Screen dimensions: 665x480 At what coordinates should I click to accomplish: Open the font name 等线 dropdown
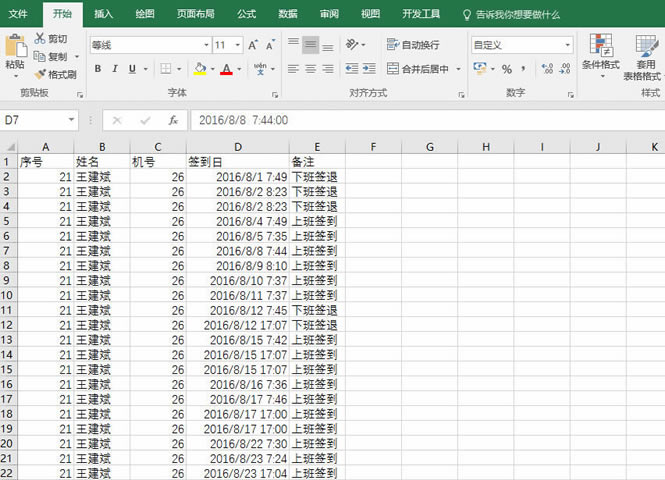206,45
